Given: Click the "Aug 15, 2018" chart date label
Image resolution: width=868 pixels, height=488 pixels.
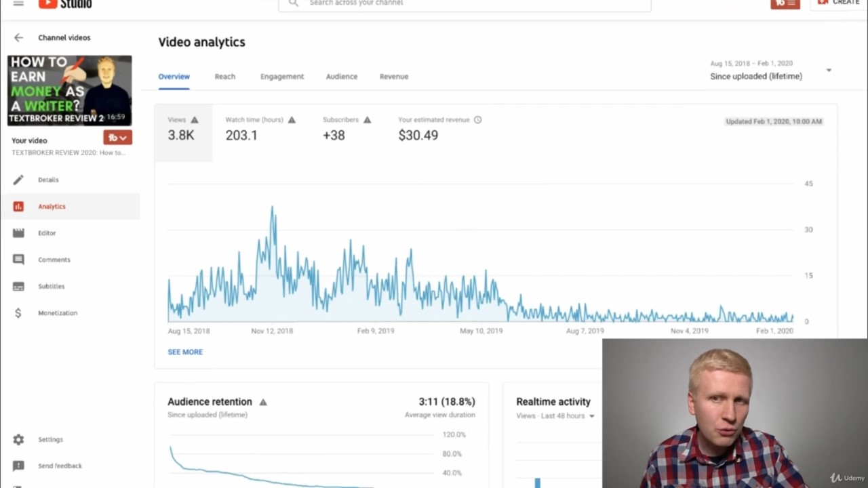Looking at the screenshot, I should [189, 331].
